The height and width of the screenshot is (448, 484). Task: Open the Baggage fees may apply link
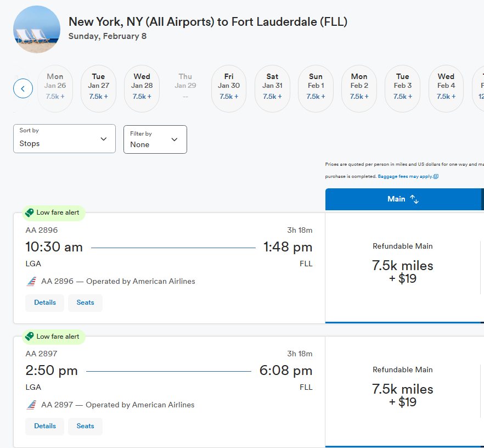[x=406, y=177]
